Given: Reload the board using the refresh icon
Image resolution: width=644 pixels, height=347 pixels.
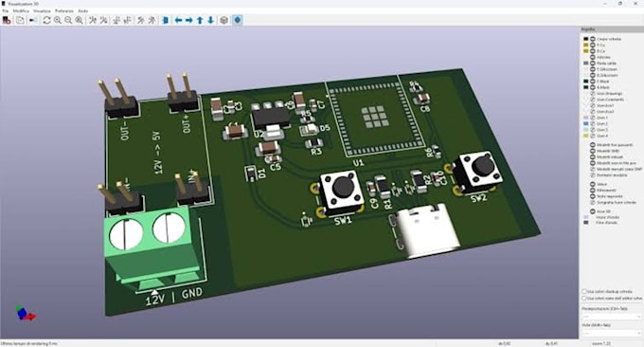Looking at the screenshot, I should click(46, 20).
